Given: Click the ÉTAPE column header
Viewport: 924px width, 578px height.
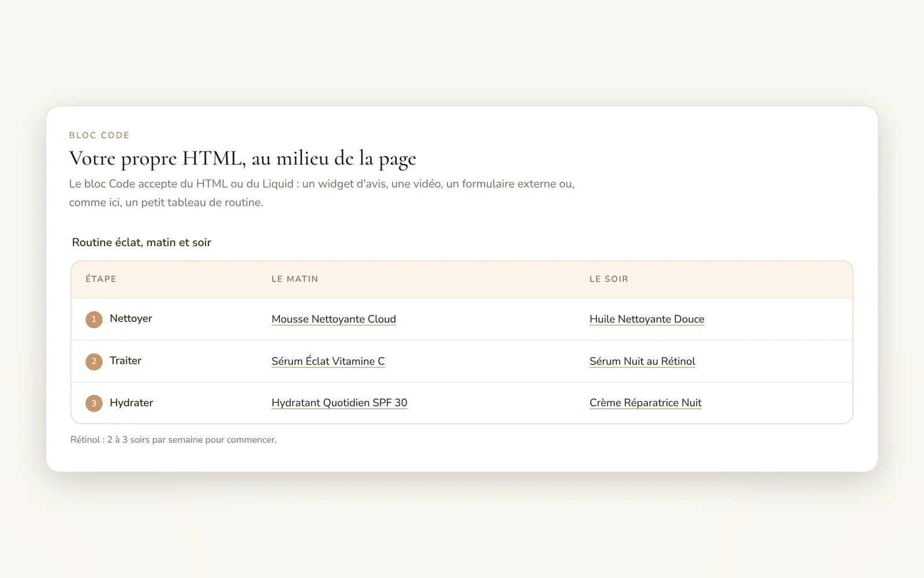Looking at the screenshot, I should 101,279.
